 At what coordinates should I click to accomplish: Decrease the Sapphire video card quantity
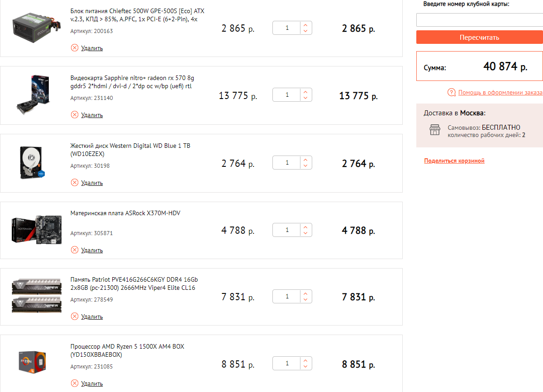(x=305, y=98)
